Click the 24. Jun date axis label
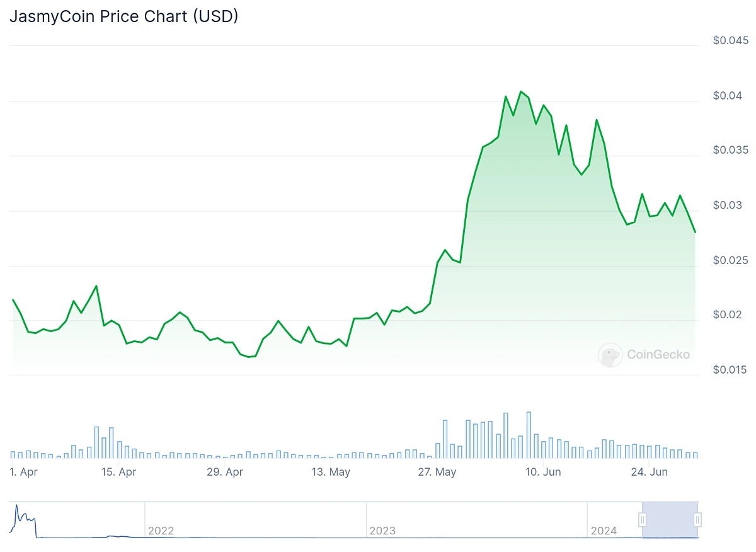 [650, 472]
